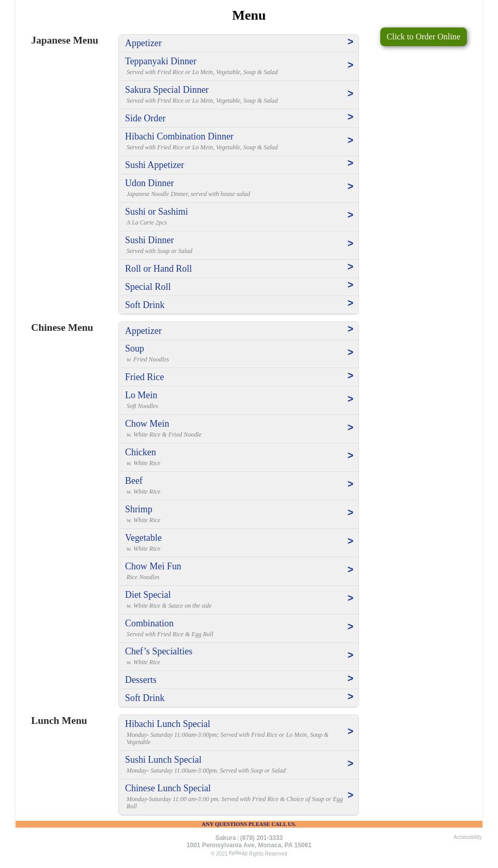Click the Click to Order Online button
The height and width of the screenshot is (868, 498).
click(x=423, y=37)
